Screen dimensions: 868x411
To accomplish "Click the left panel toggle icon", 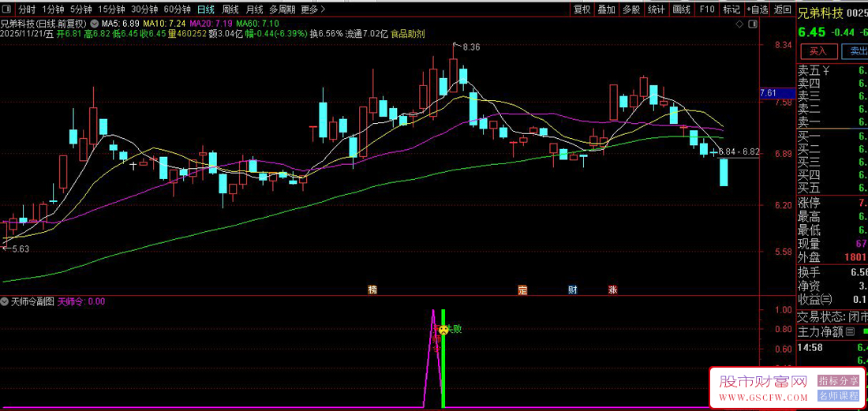I will 7,9.
